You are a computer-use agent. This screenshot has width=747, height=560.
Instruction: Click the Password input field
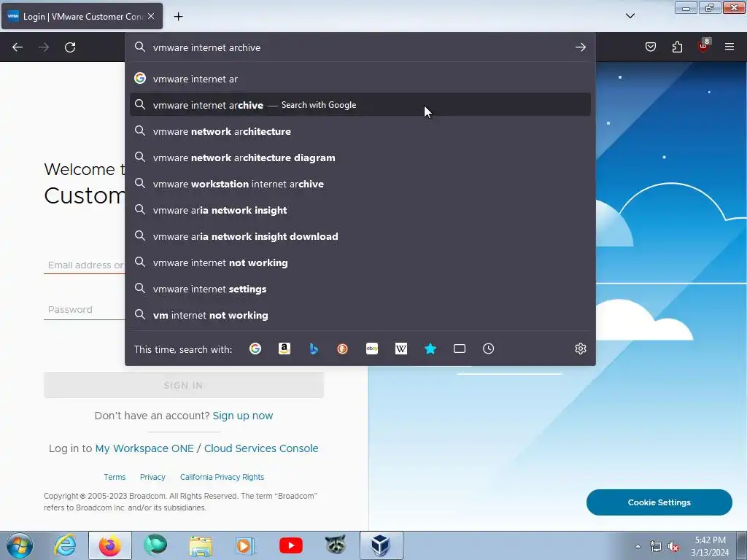(85, 309)
